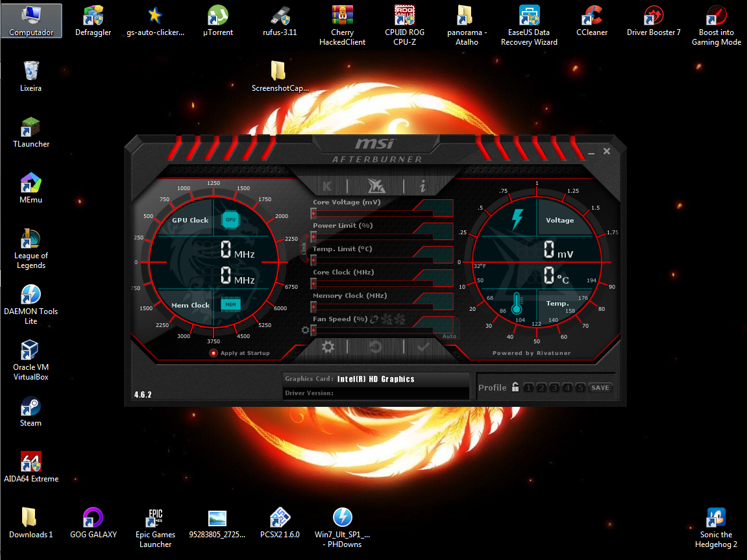Open Oracle VM VirtualBox shortcut
Image resolution: width=747 pixels, height=560 pixels.
[x=31, y=361]
